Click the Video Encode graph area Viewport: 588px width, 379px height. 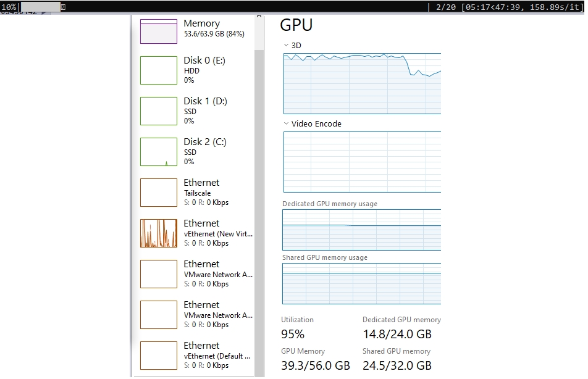tap(362, 162)
